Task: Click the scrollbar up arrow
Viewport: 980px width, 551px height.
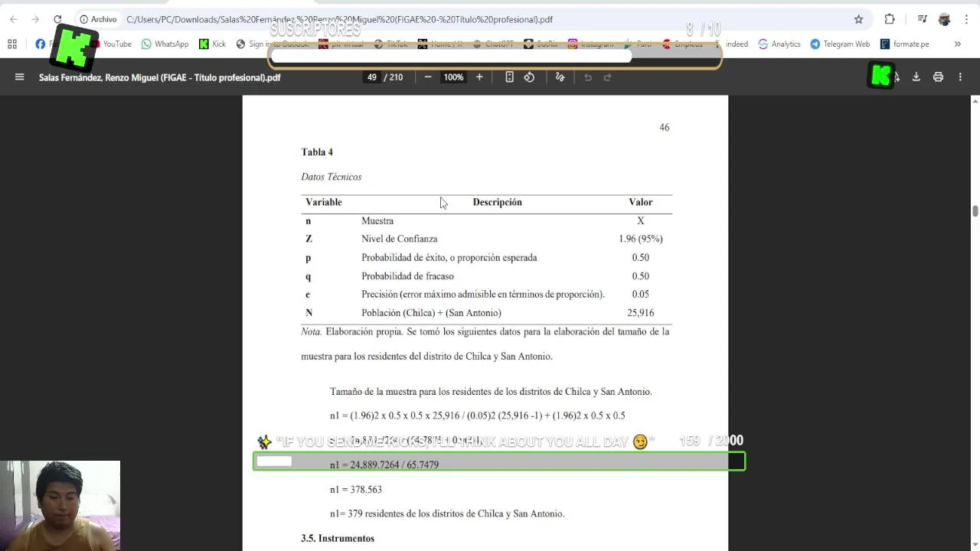Action: coord(975,100)
